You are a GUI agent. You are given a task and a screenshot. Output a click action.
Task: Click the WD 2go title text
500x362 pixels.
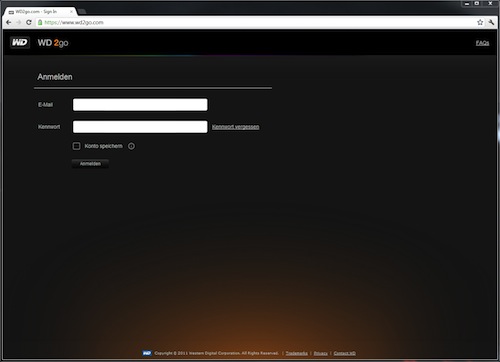coord(53,43)
